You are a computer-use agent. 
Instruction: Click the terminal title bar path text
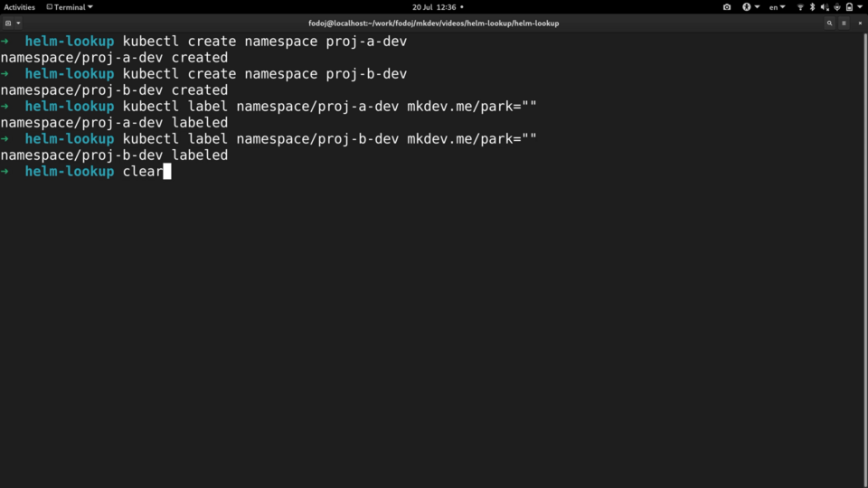tap(434, 23)
